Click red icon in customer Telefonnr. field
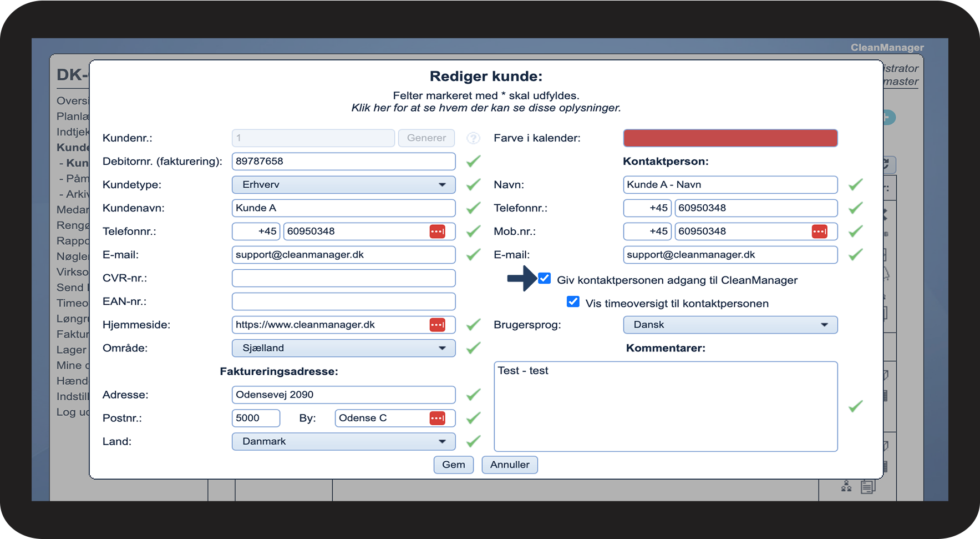The width and height of the screenshot is (980, 539). tap(437, 231)
